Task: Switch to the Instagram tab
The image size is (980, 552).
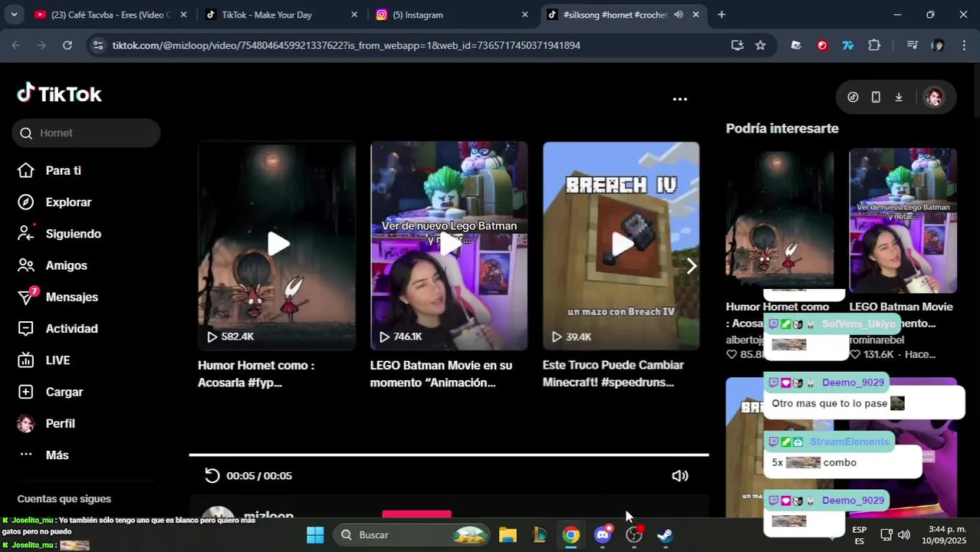Action: (451, 15)
